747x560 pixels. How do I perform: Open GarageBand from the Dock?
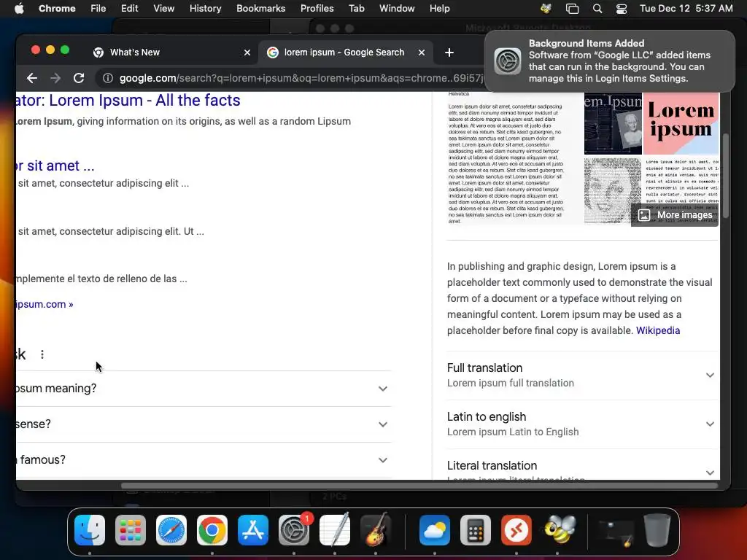[376, 530]
